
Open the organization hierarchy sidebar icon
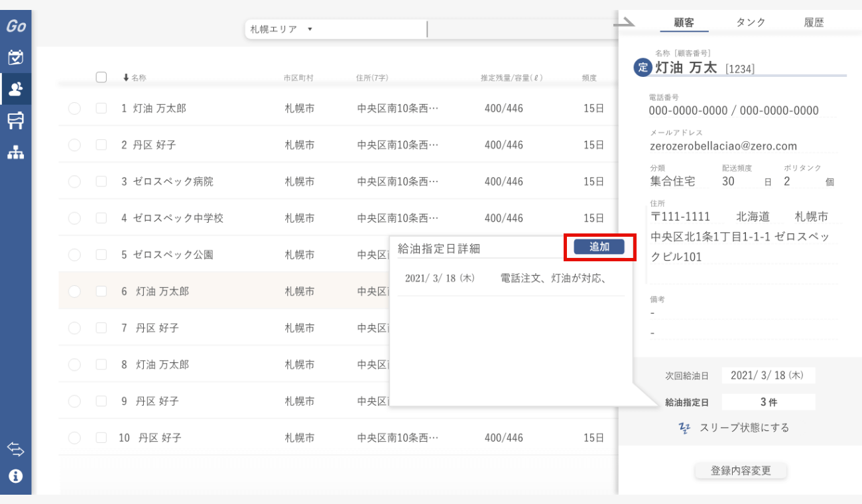[x=15, y=153]
